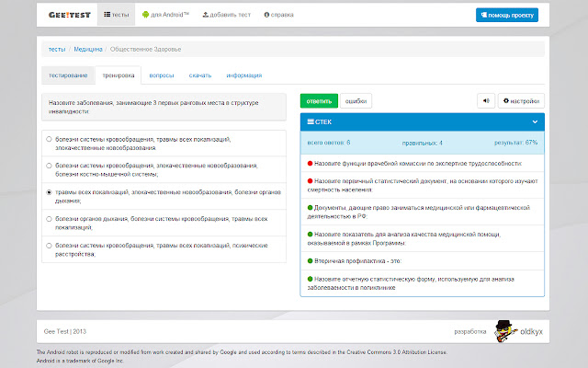Open stack item about смертность населения
This screenshot has height=368, width=588.
click(x=423, y=185)
